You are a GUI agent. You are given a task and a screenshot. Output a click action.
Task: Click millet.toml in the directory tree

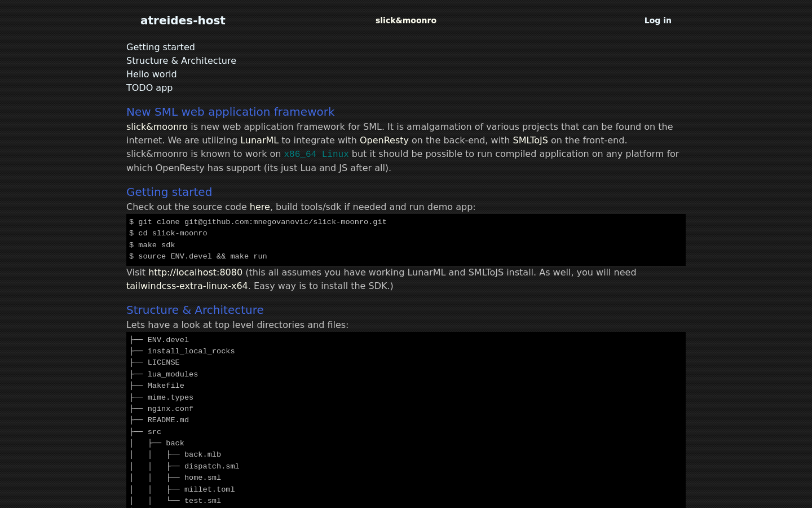pos(209,489)
